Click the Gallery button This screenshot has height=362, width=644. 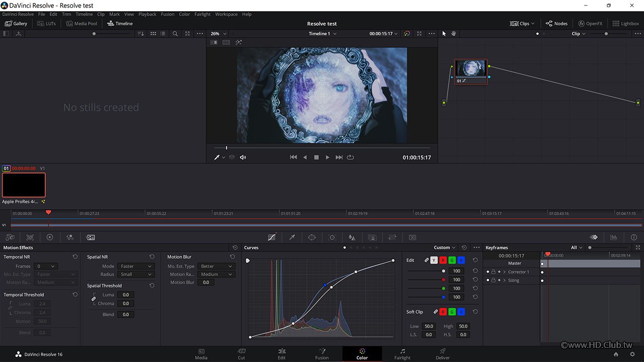click(16, 24)
